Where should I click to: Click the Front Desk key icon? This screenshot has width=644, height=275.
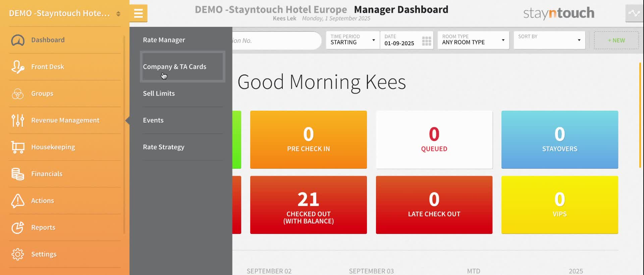click(x=18, y=67)
